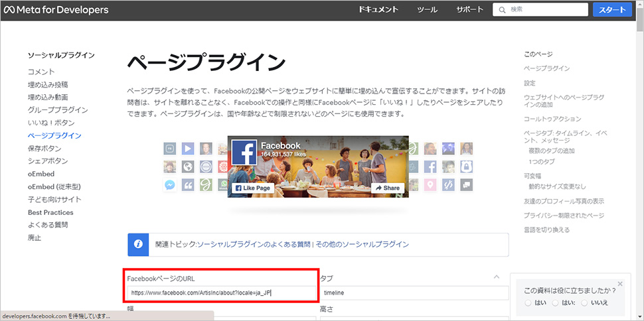Click the WhatsApp icon tile
Viewport: 644px width, 321px height.
(x=223, y=185)
